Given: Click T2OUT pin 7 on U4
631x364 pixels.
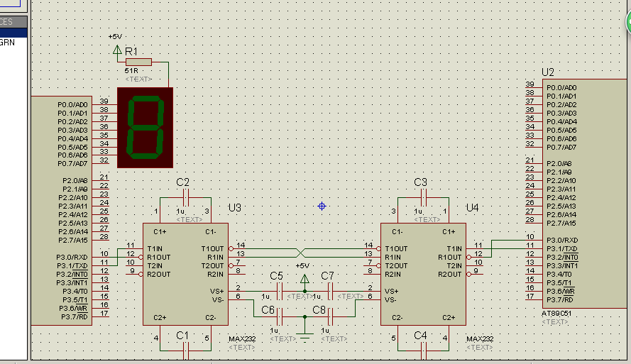Looking at the screenshot, I should 372,265.
